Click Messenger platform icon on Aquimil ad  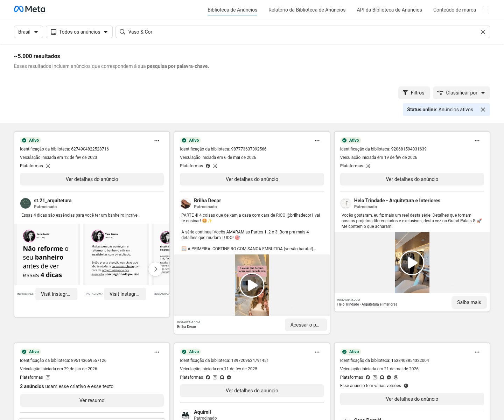[229, 377]
